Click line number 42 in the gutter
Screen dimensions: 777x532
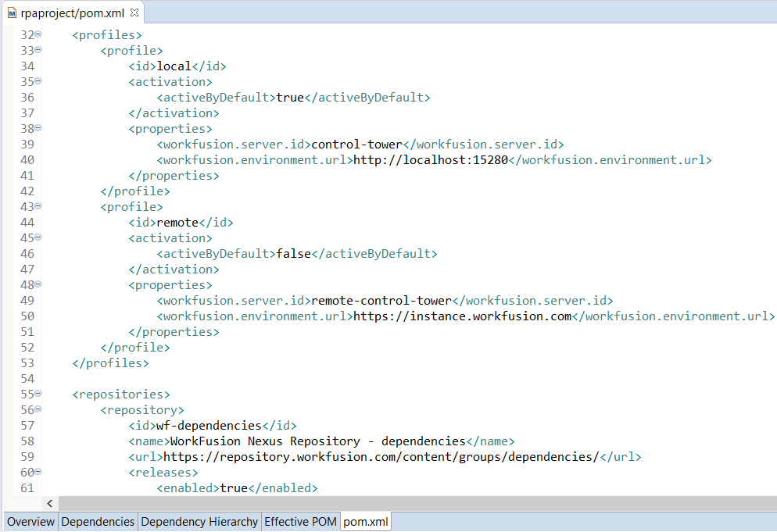click(27, 191)
